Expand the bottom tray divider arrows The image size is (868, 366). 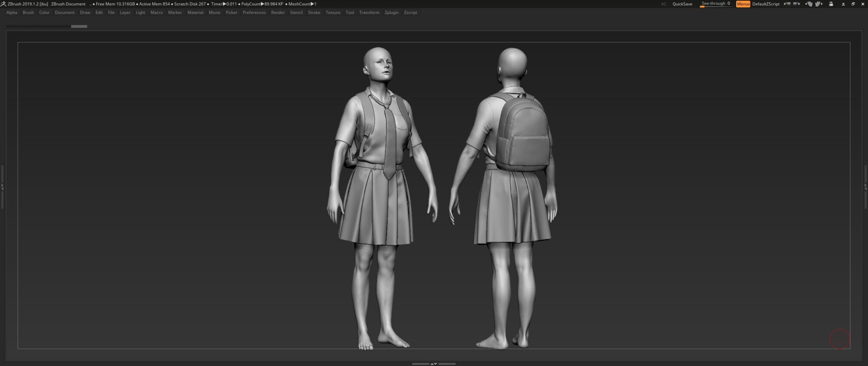[434, 364]
